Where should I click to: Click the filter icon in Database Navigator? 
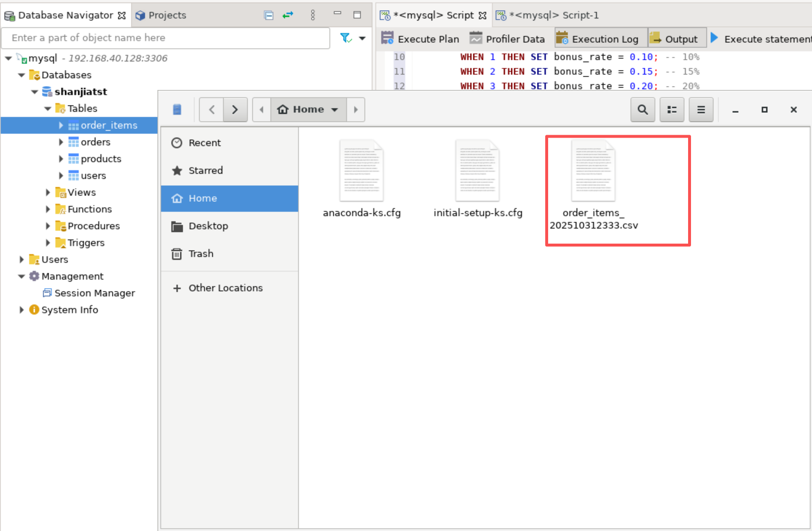(346, 38)
